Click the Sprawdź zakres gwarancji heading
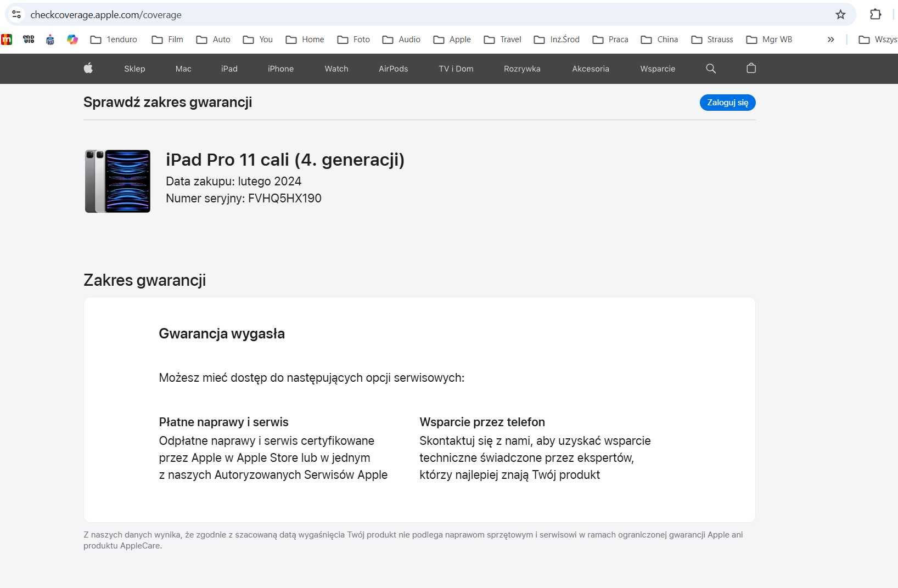Screen dimensions: 898x588 click(167, 103)
